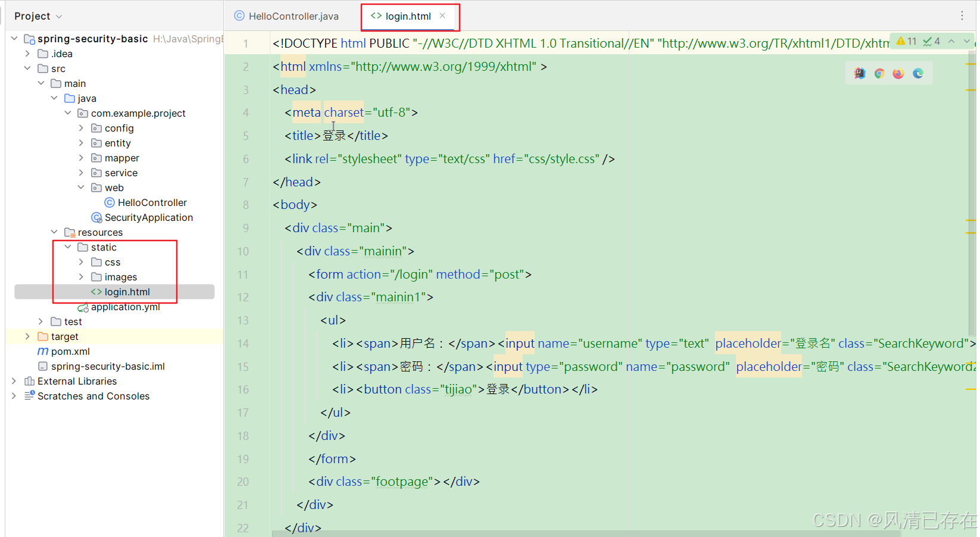Open login.html in Chrome browser icon
The height and width of the screenshot is (537, 980).
(879, 73)
